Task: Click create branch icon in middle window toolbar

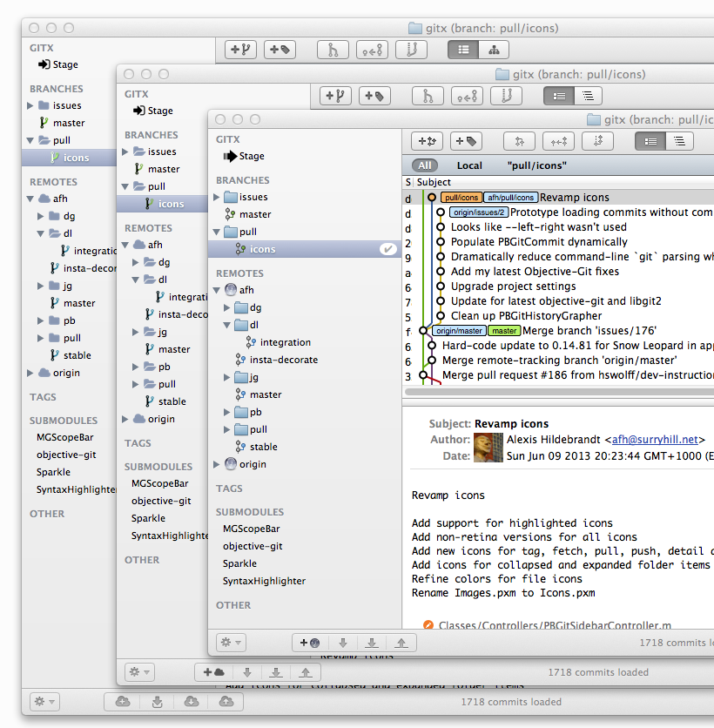Action: [335, 96]
